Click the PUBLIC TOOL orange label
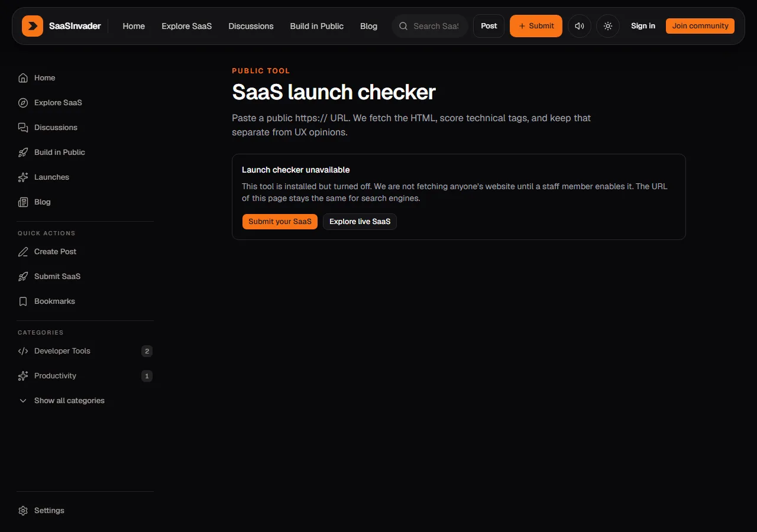The height and width of the screenshot is (532, 757). tap(261, 71)
